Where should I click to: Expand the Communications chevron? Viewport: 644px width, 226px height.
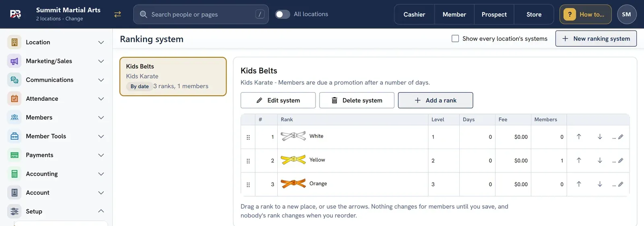point(101,80)
